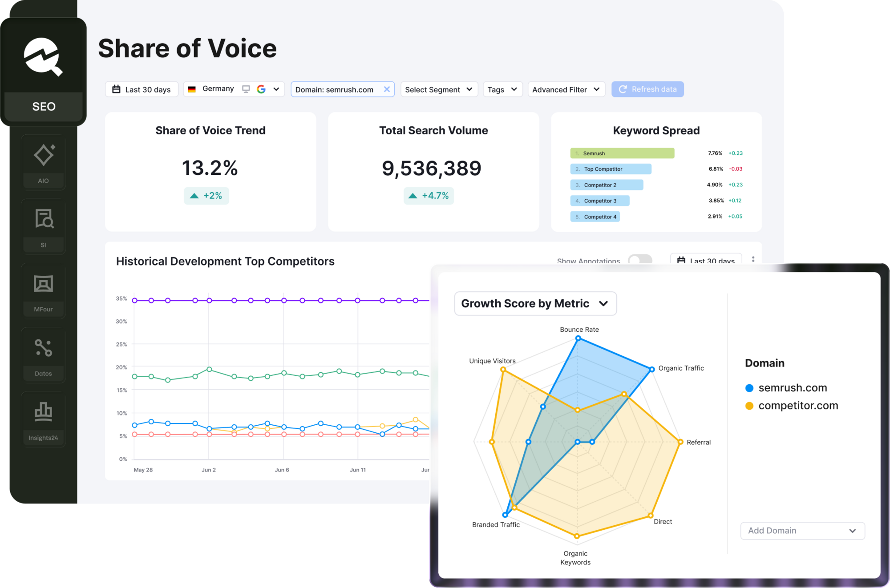This screenshot has width=890, height=588.
Task: Click the Organic Keywords yellow radar point
Action: coord(577,536)
